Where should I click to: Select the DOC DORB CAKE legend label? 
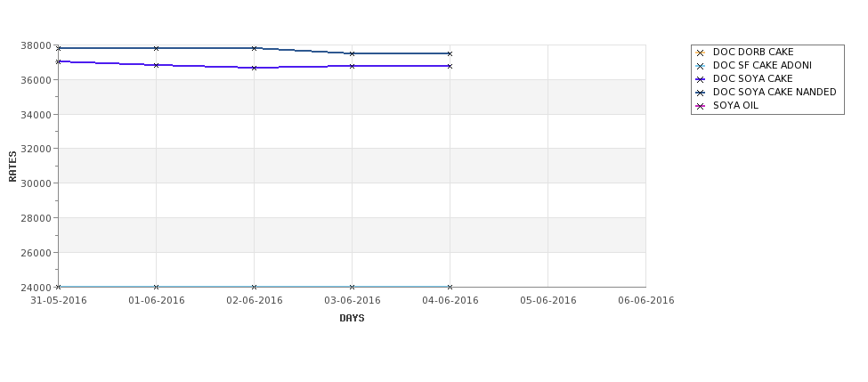point(753,52)
